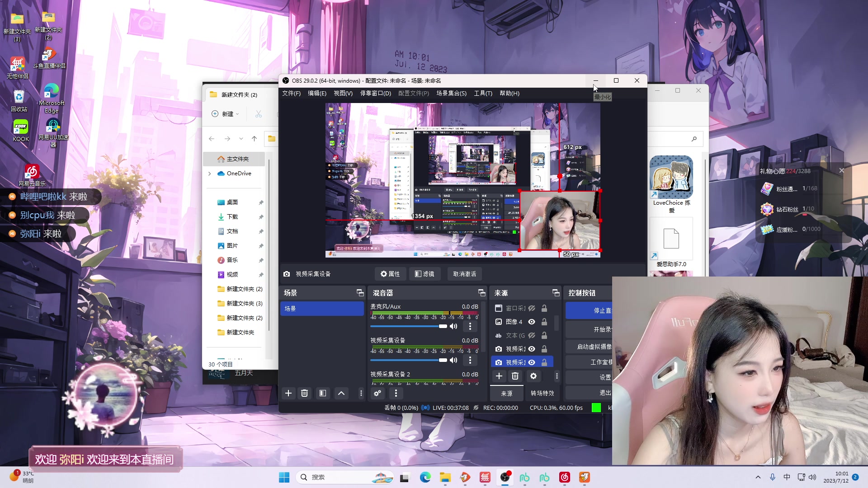
Task: Show the hidden 窗口采集 source
Action: (x=532, y=308)
